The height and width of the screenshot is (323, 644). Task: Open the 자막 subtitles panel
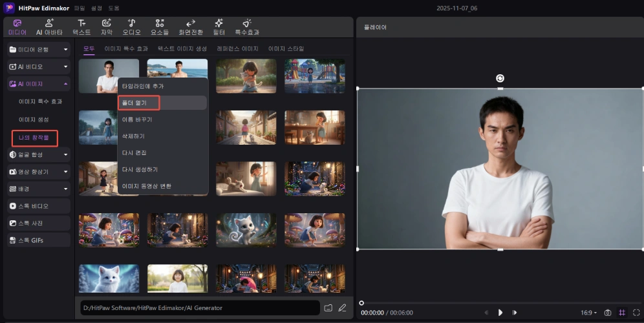click(106, 26)
